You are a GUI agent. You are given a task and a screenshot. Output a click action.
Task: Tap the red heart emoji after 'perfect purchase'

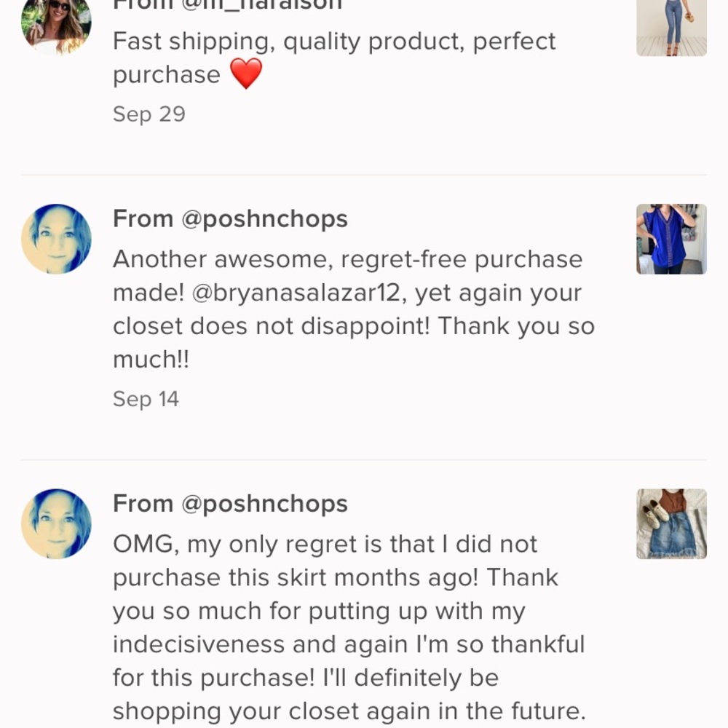(246, 74)
